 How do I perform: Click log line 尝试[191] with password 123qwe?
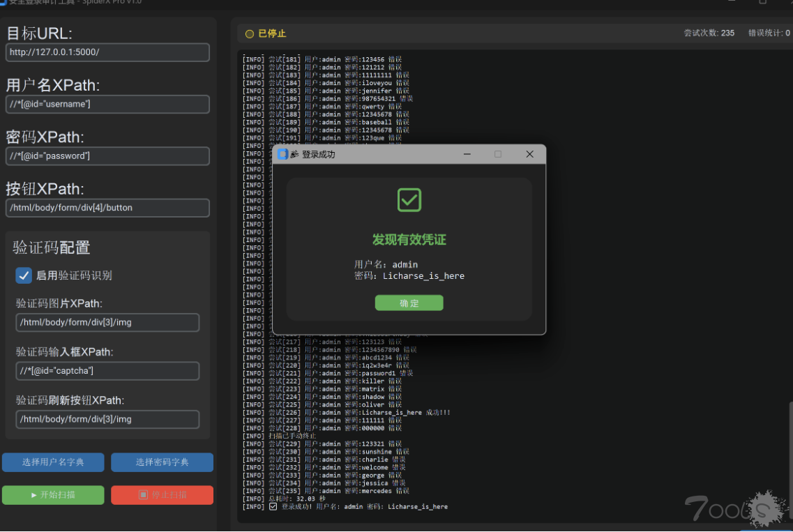pyautogui.click(x=322, y=138)
